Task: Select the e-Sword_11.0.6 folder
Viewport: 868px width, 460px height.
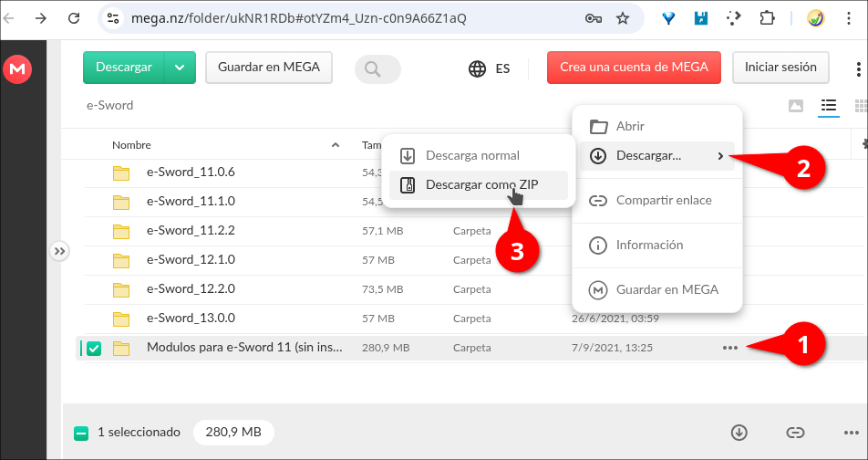Action: tap(191, 172)
